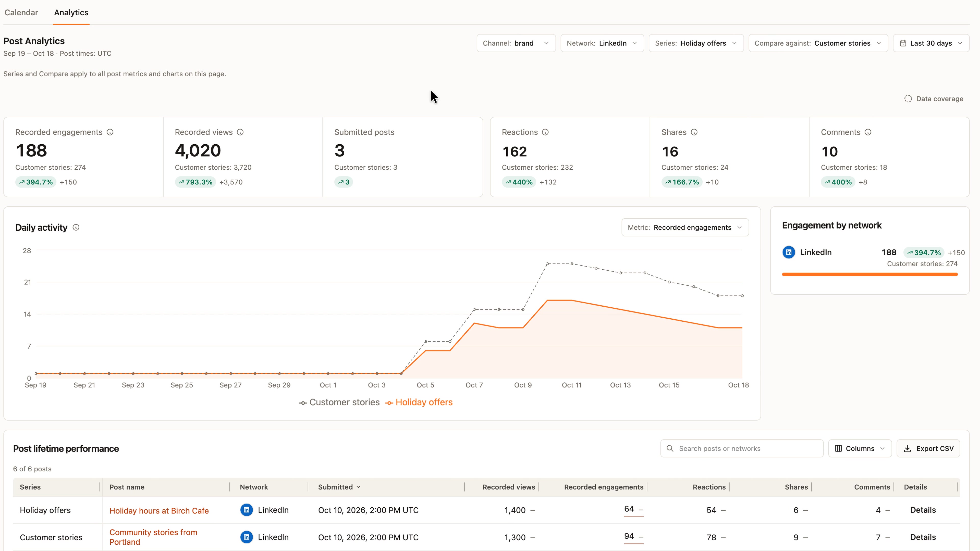
Task: Click Details for Customer stories row
Action: [923, 537]
